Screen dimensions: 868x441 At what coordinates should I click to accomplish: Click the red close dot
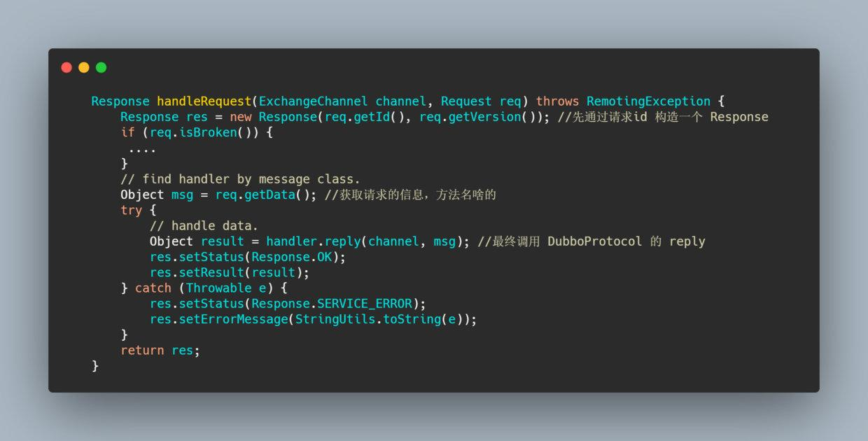(66, 67)
